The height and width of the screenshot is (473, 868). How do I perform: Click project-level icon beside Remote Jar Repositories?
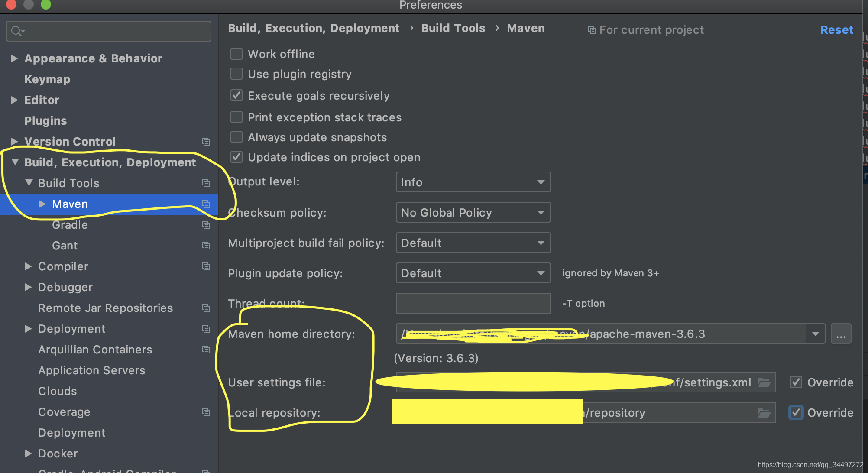tap(206, 308)
